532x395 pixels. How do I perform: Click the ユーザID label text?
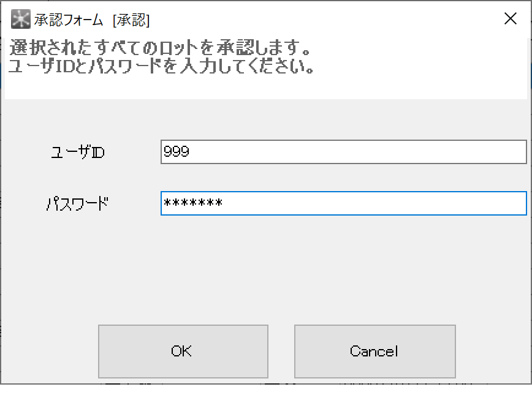[77, 152]
